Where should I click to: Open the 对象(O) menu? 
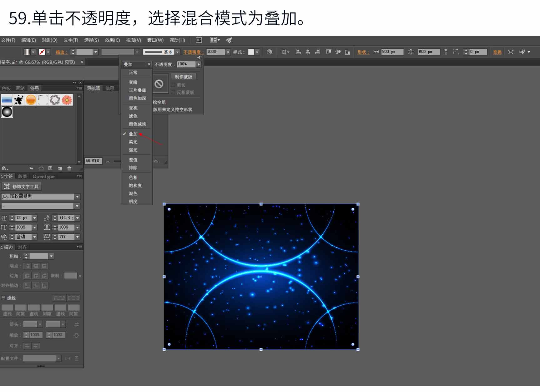[50, 40]
